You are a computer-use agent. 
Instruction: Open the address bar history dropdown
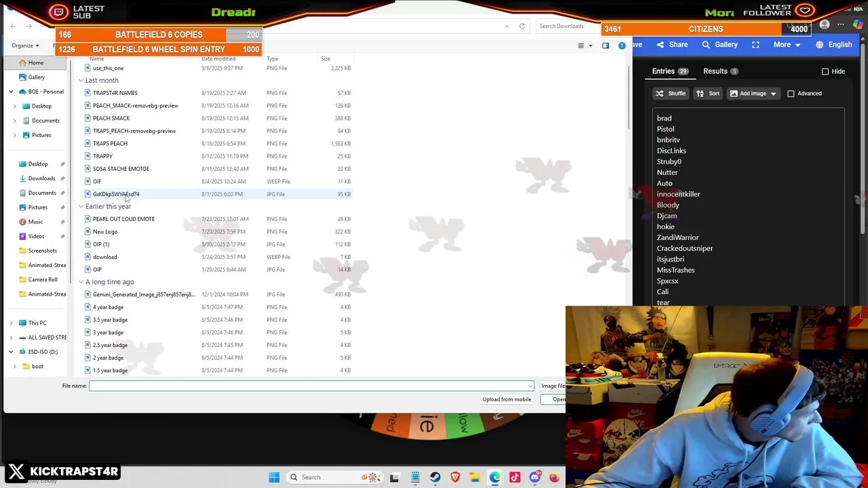coord(507,26)
